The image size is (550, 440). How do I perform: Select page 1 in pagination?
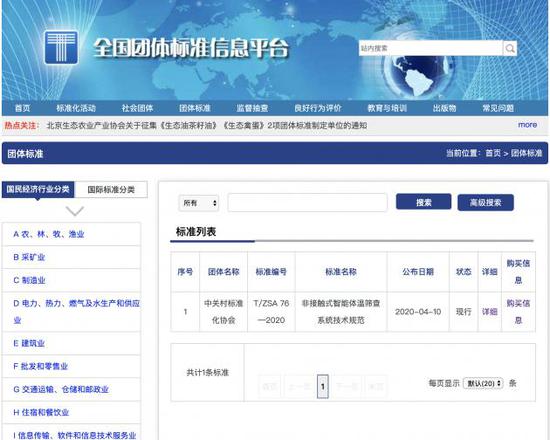tap(323, 386)
